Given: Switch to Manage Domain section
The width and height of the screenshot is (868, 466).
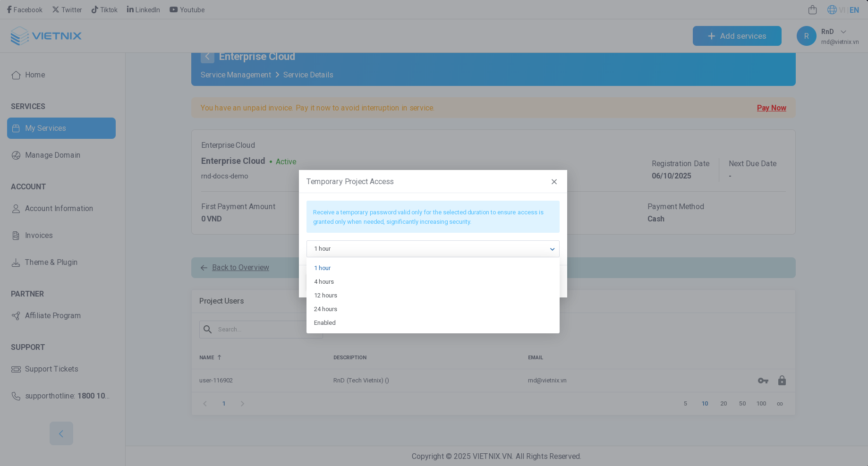Looking at the screenshot, I should pos(53,155).
